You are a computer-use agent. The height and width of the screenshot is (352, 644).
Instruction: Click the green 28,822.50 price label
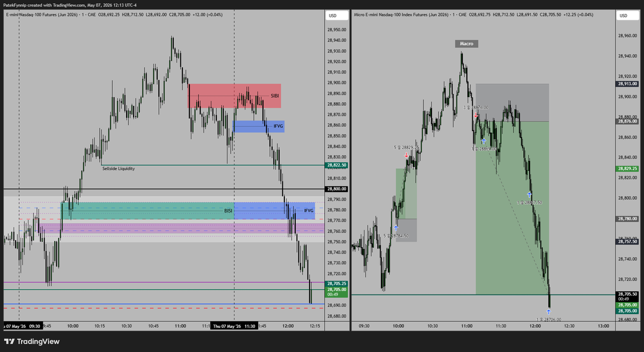336,166
